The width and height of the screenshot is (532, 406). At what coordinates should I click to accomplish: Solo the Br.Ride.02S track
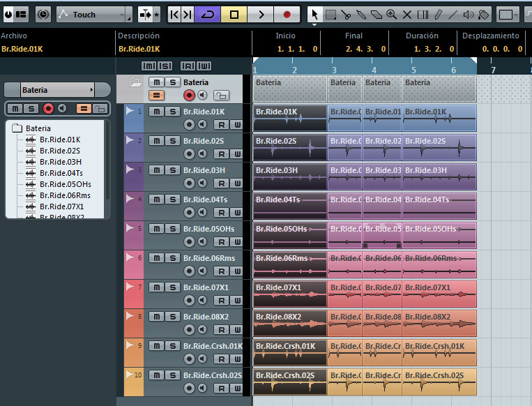(173, 141)
